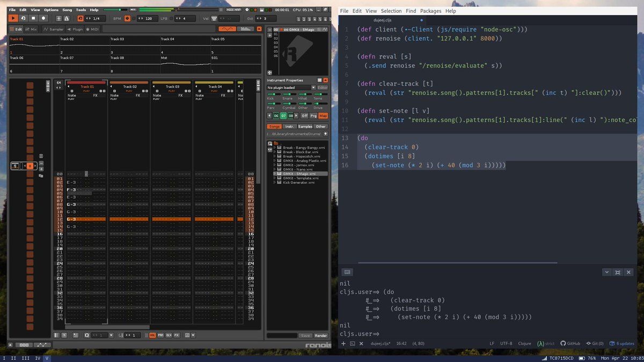Click the Stop playback button

[x=33, y=18]
